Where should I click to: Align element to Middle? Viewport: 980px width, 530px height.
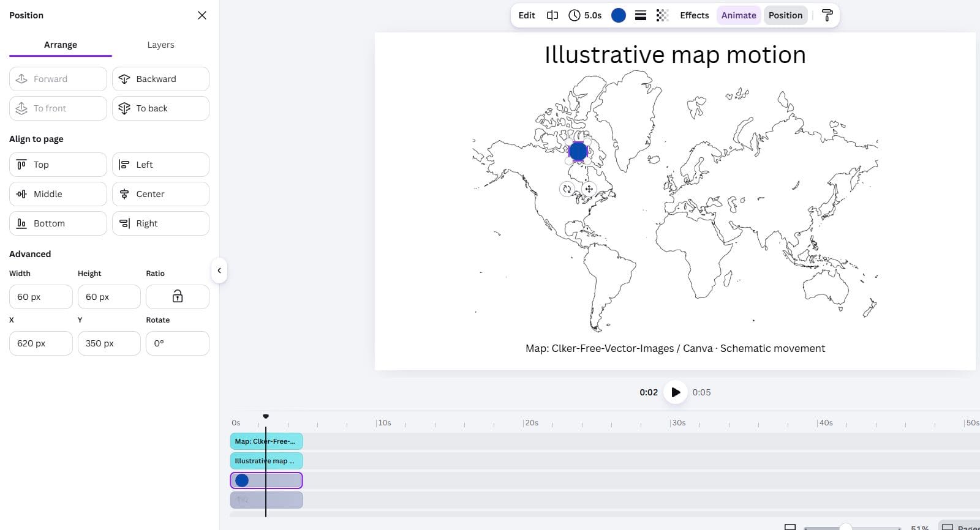[58, 194]
